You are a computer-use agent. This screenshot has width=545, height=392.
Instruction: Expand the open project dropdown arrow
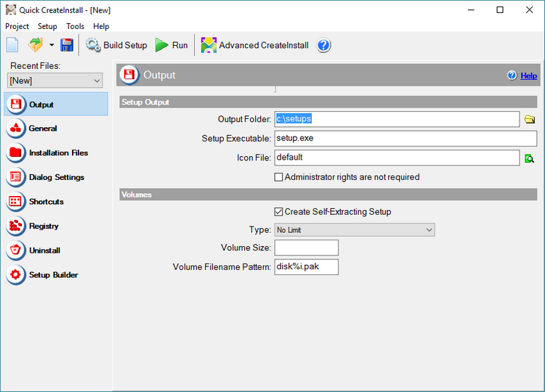(52, 45)
